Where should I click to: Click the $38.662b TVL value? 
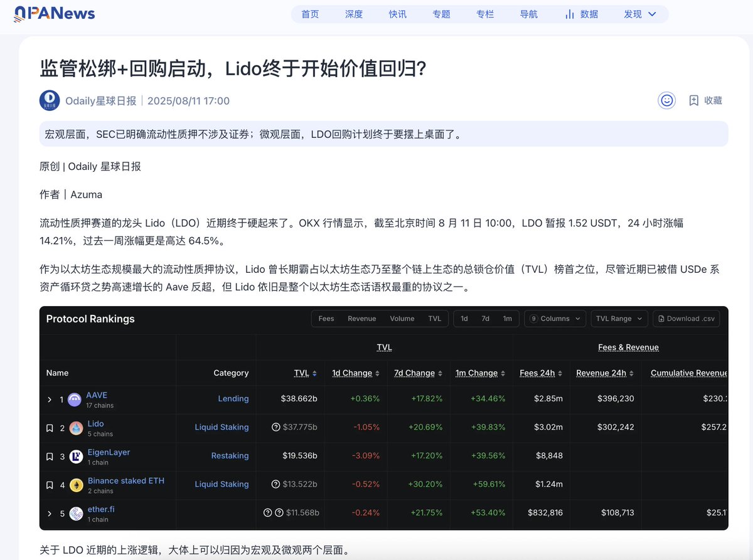point(298,399)
